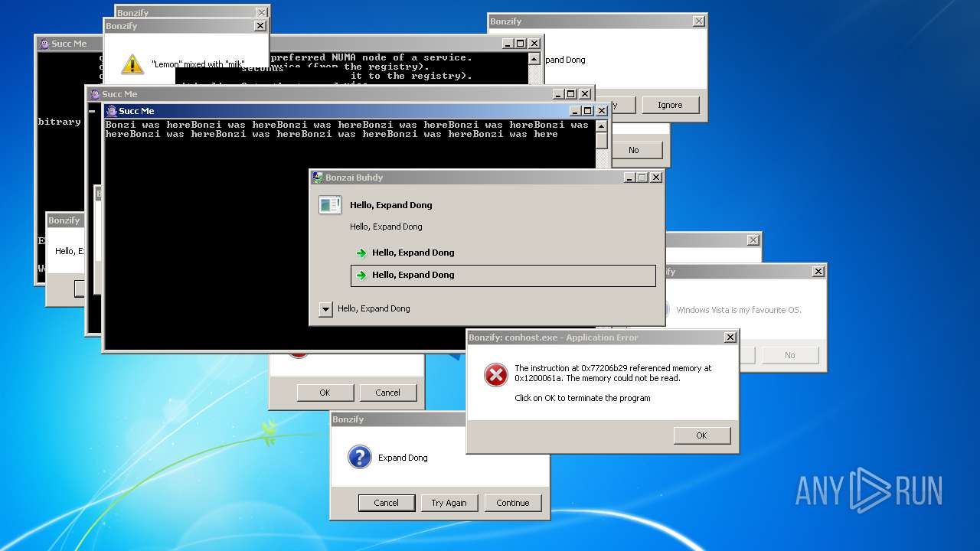The height and width of the screenshot is (551, 980).
Task: Click the red error icon in conhost.exe Application Error dialog
Action: (496, 375)
